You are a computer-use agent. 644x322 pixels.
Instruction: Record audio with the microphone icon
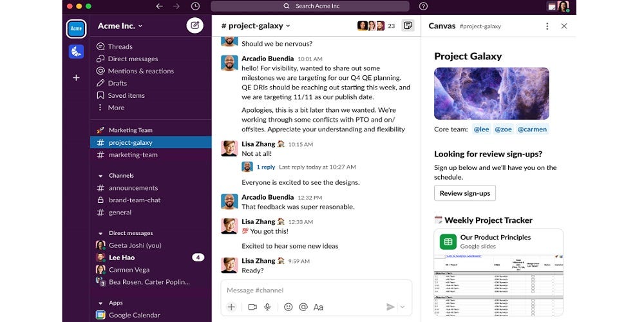tap(267, 307)
